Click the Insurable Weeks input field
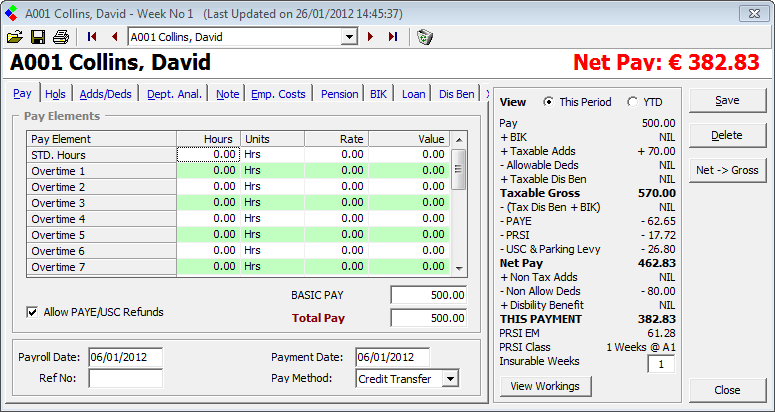 coord(660,364)
